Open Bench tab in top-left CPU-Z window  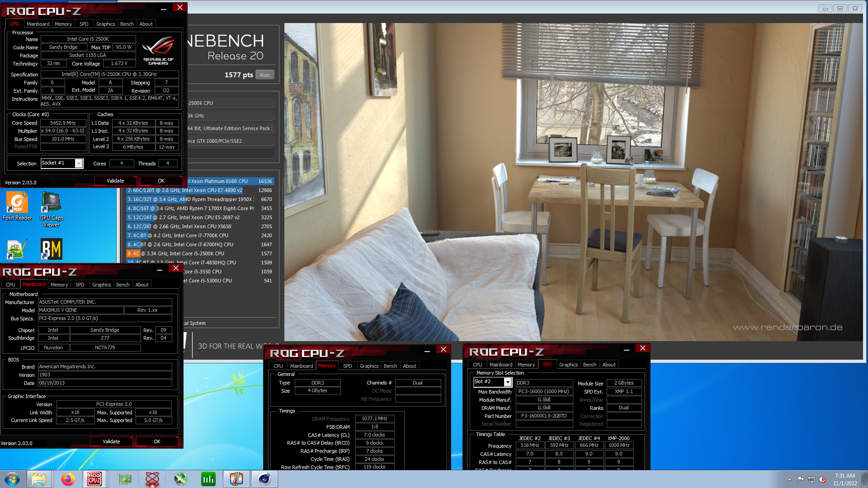127,24
